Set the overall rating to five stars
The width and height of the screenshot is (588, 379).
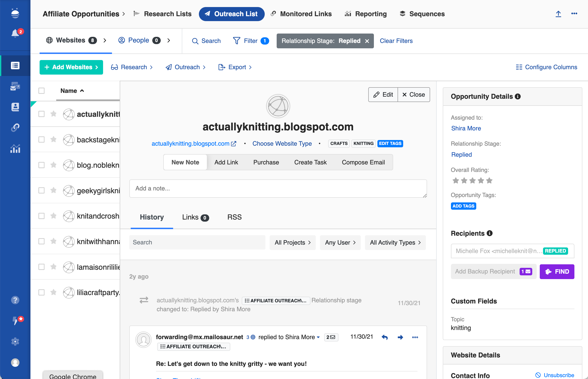[x=489, y=181]
